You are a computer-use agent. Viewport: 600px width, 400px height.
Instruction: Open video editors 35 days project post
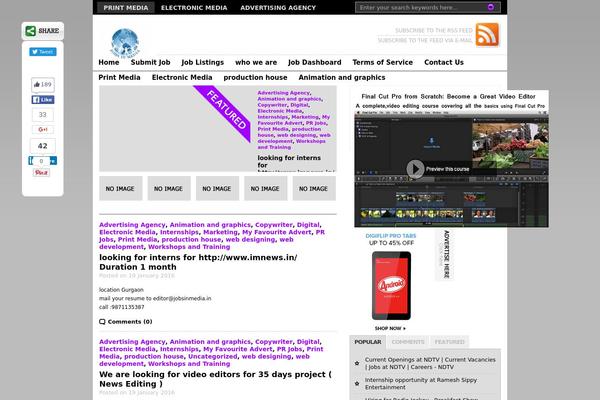click(x=215, y=379)
